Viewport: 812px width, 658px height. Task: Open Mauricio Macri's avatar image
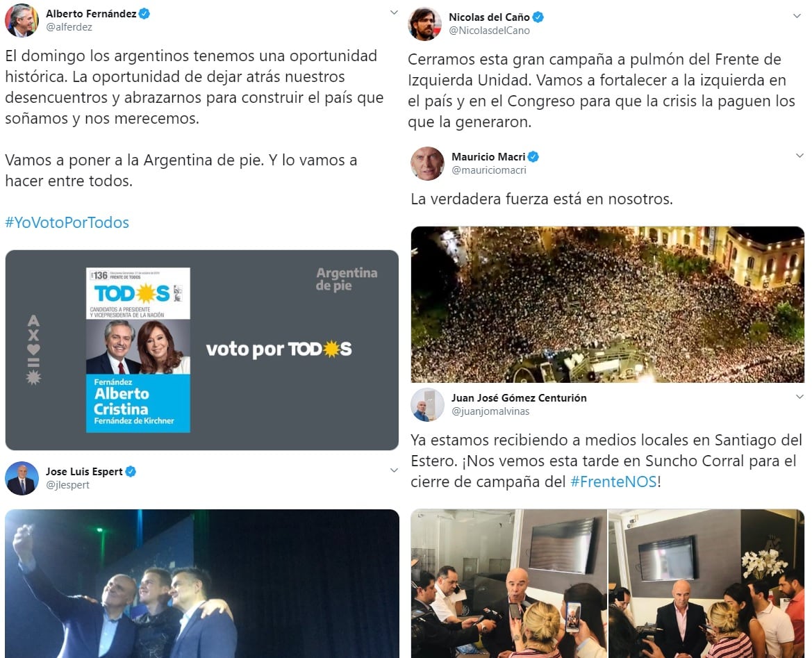click(x=427, y=163)
